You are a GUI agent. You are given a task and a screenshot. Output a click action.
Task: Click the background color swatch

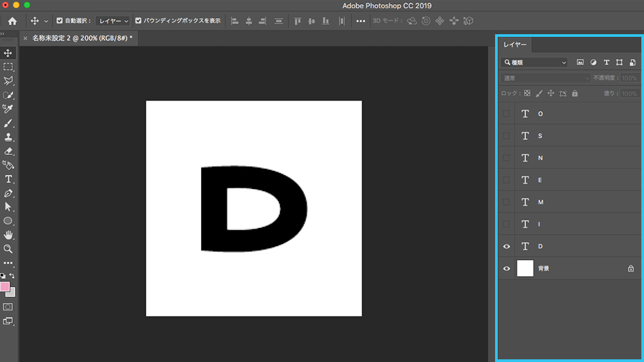pos(12,294)
